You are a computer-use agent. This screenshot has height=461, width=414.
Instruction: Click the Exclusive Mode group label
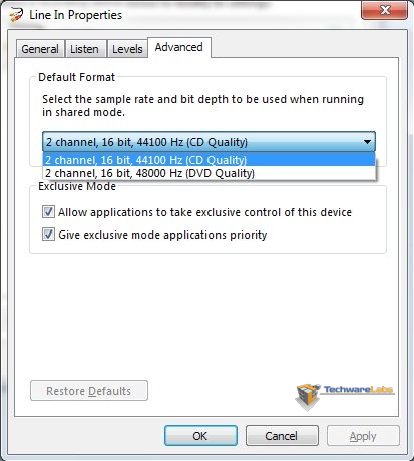click(77, 186)
